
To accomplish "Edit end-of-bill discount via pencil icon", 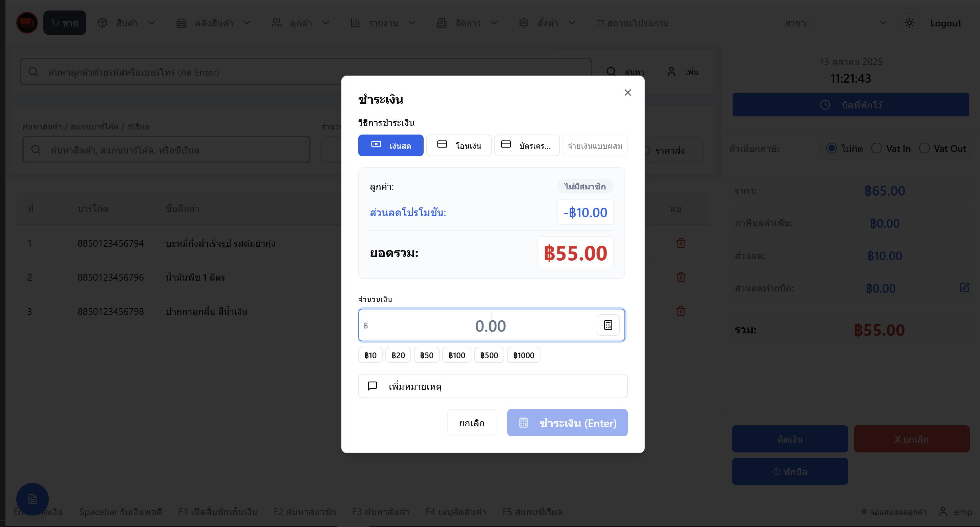I will pos(964,287).
